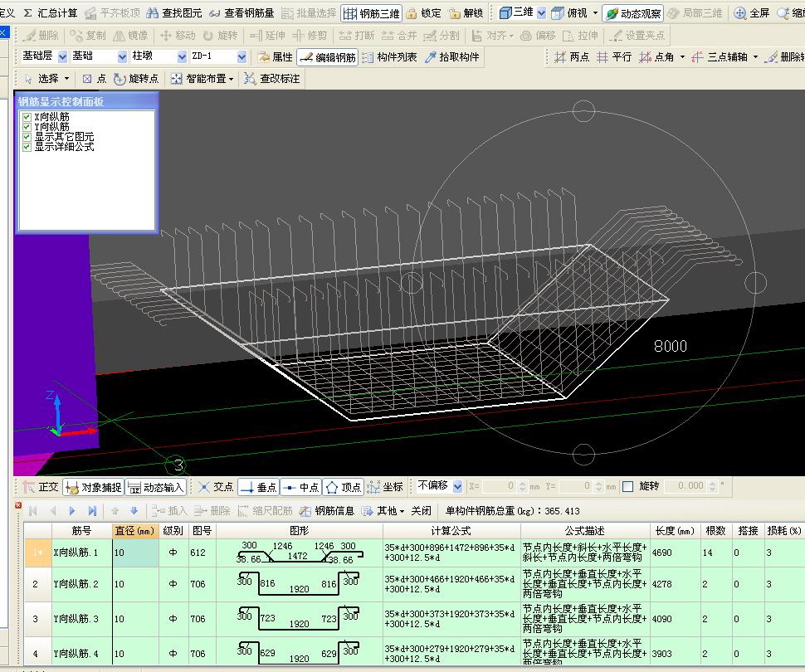805x672 pixels.
Task: Select the 旋转点 (rotate point) tool
Action: tap(136, 79)
